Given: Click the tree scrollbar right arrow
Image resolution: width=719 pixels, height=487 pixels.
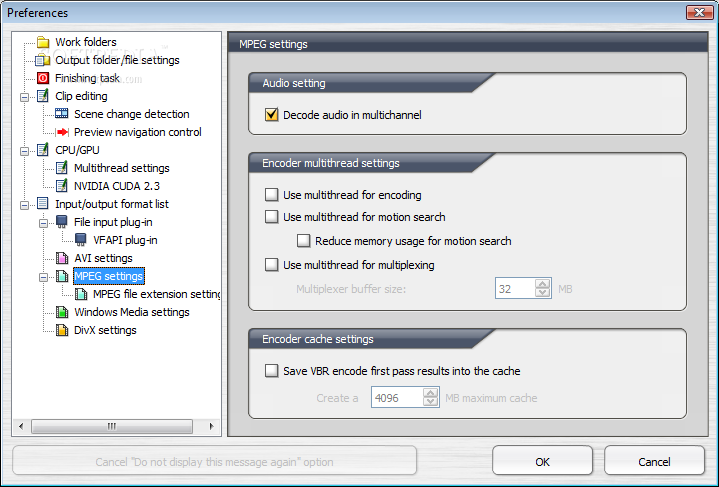Looking at the screenshot, I should click(x=211, y=426).
